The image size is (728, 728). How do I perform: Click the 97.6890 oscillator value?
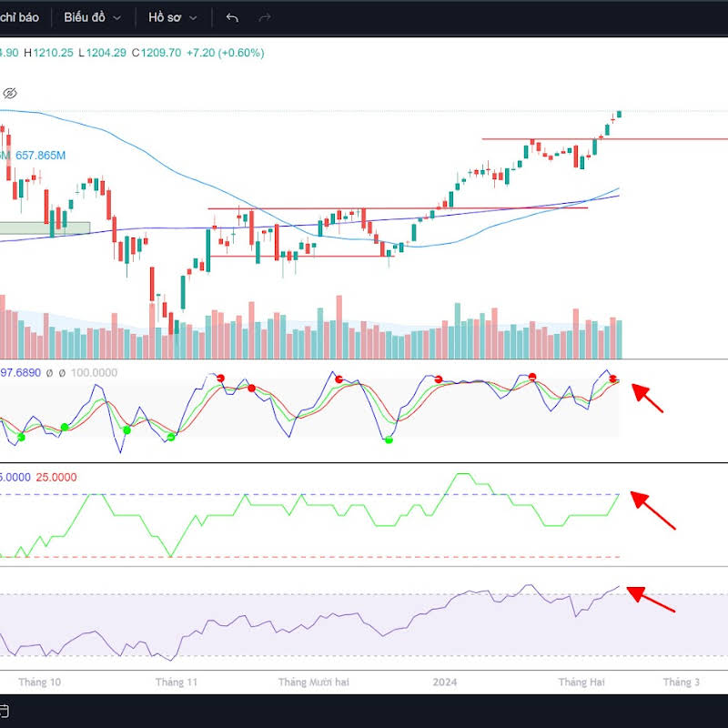(20, 372)
